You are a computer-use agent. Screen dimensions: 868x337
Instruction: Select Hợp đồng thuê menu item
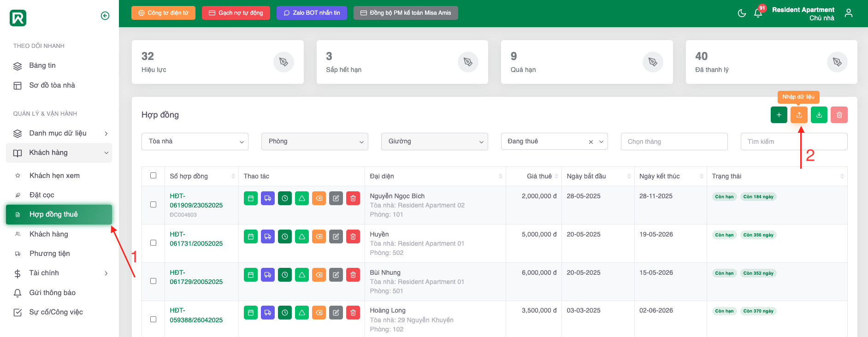59,214
